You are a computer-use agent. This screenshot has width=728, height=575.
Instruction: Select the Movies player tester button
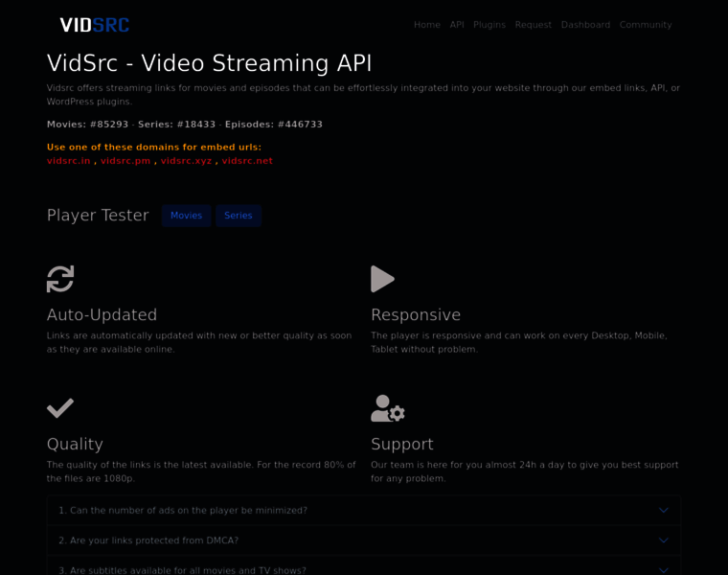coord(186,216)
